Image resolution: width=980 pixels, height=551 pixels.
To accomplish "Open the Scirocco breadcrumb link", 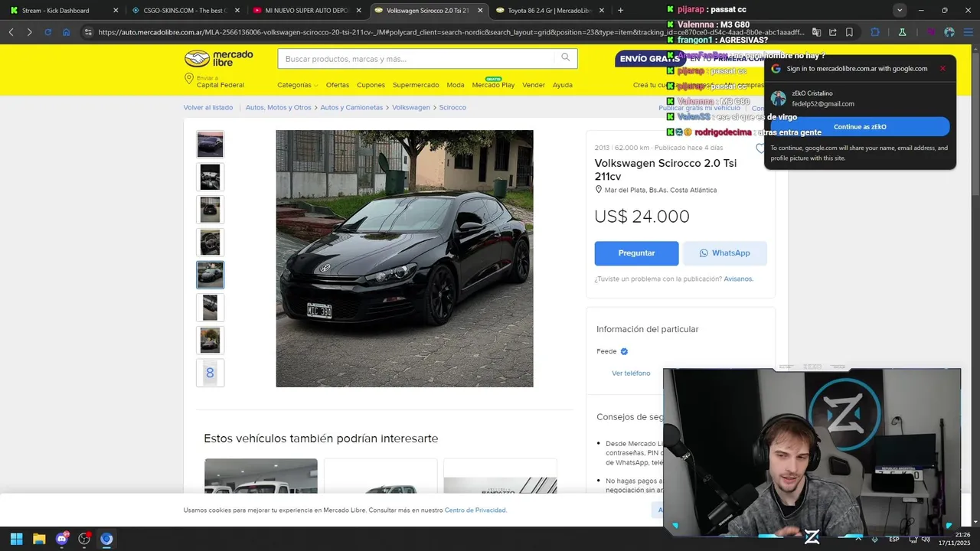I will 452,108.
